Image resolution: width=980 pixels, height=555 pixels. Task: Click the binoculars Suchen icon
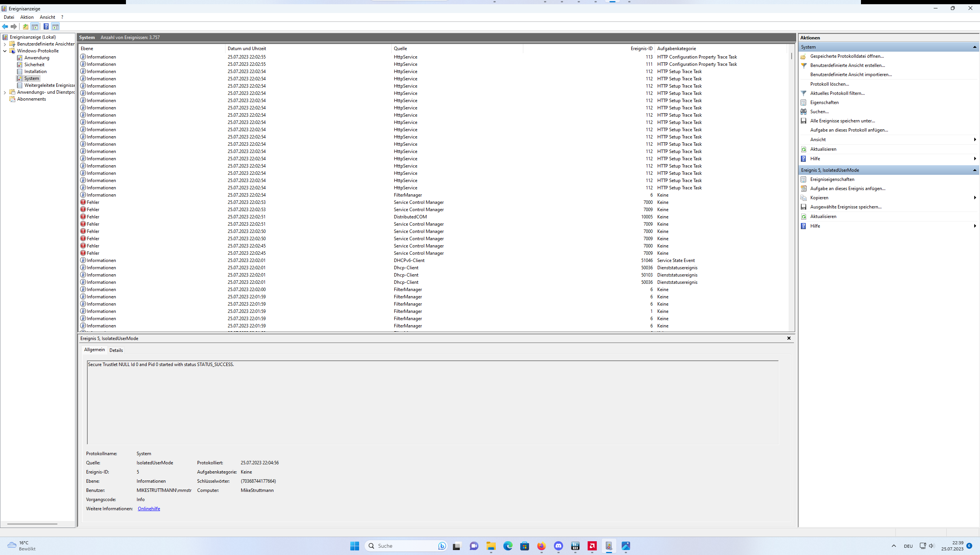click(x=804, y=112)
